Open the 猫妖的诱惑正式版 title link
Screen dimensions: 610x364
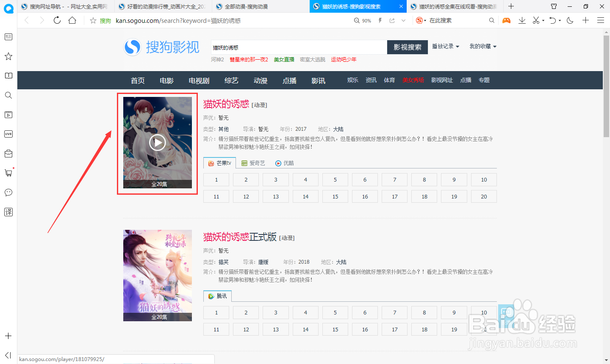pos(240,237)
